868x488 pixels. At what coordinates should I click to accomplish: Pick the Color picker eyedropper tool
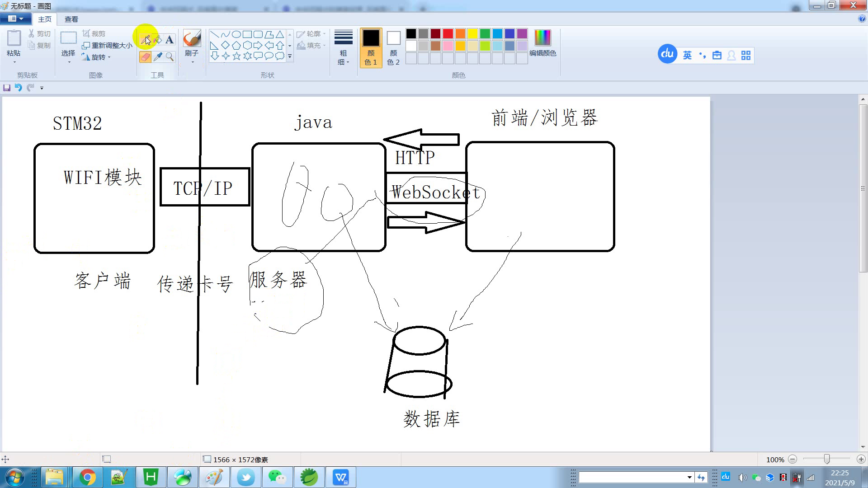(x=157, y=56)
